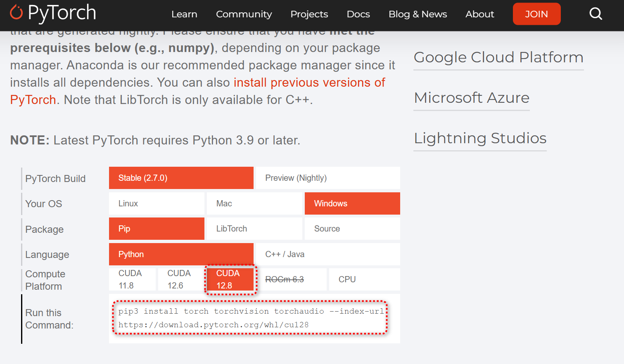Select the CPU compute platform
This screenshot has height=364, width=624.
365,279
